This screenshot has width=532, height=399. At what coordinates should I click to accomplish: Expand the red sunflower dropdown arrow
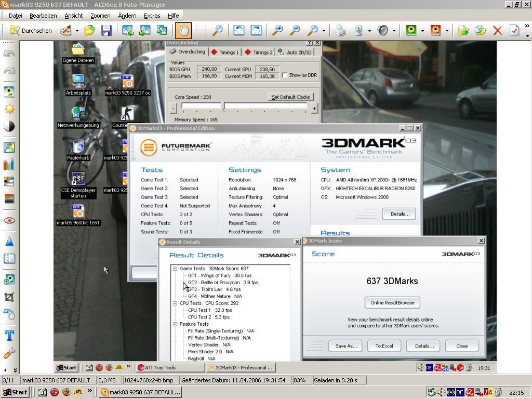447,31
